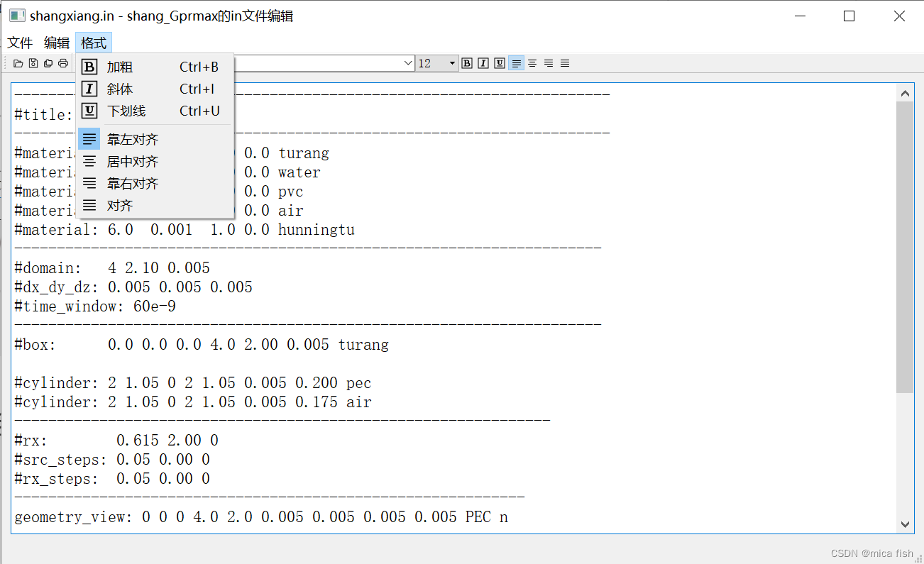Viewport: 924px width, 564px height.
Task: Open the 编辑 menu
Action: pos(57,43)
